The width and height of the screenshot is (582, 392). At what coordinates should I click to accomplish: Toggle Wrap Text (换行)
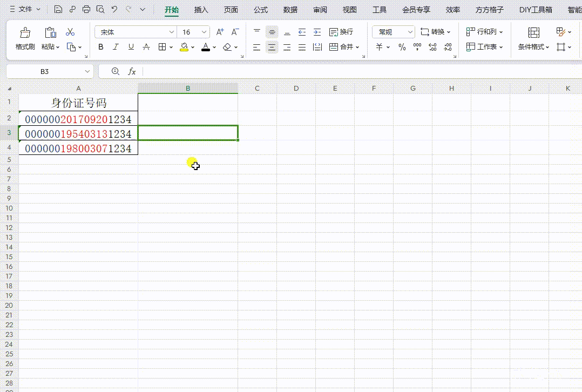pos(341,32)
